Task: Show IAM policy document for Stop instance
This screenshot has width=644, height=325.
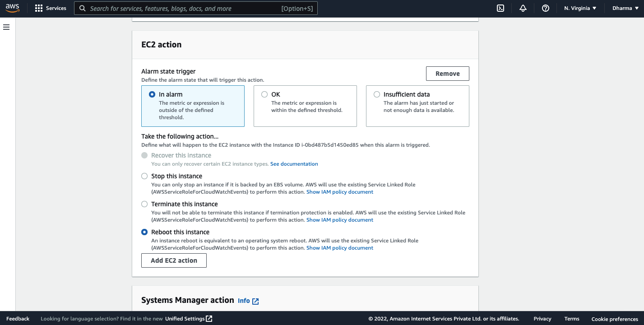Action: (340, 192)
